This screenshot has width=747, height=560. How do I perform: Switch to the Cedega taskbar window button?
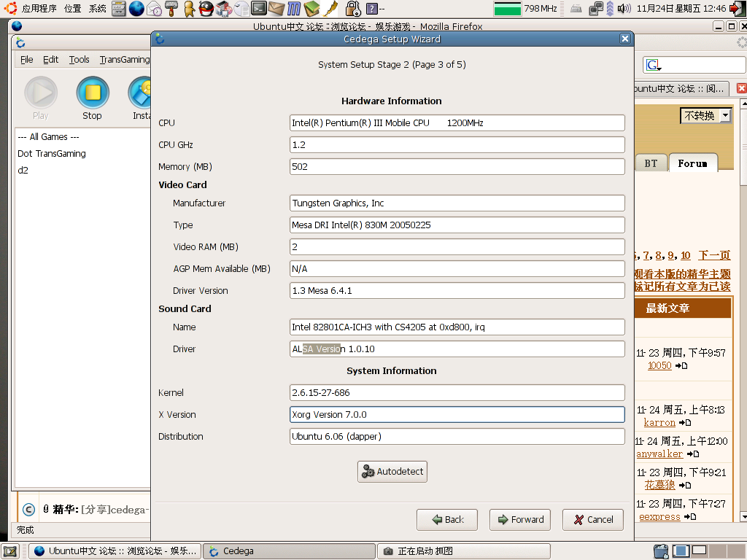pos(289,551)
